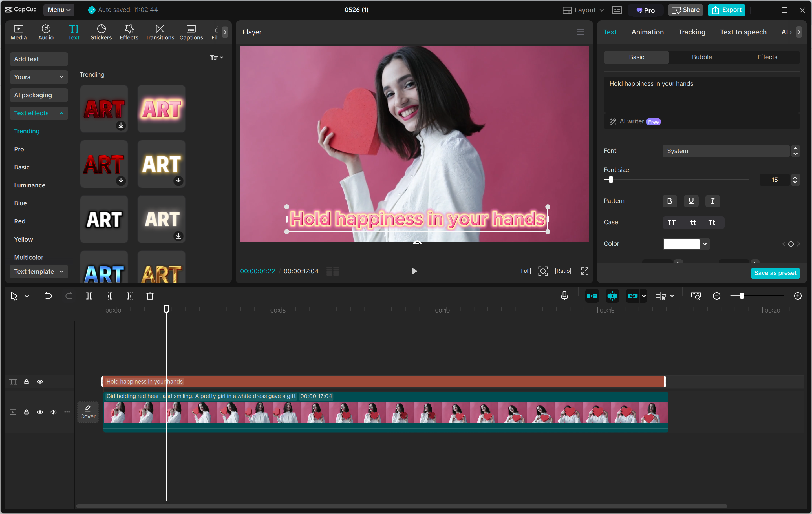Record a voiceover with the microphone tool
The width and height of the screenshot is (812, 514).
[x=564, y=296]
